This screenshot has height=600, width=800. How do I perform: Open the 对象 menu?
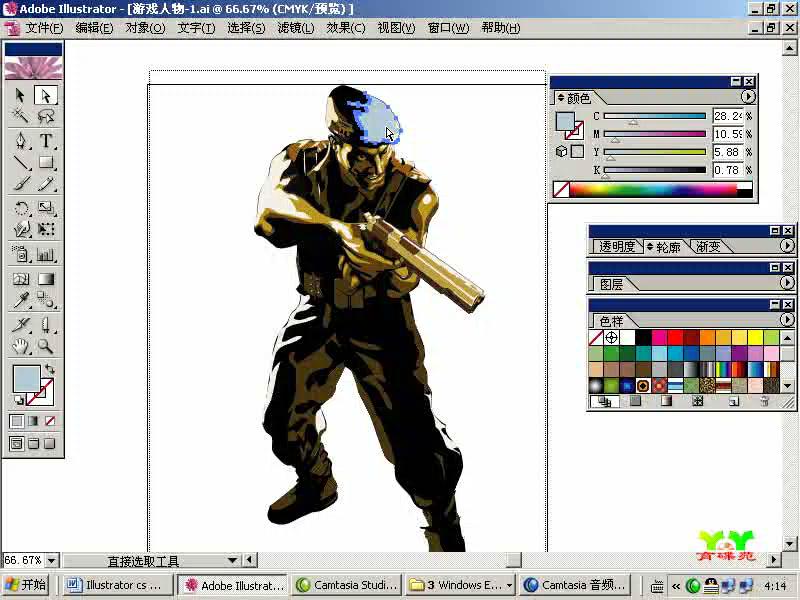coord(145,28)
